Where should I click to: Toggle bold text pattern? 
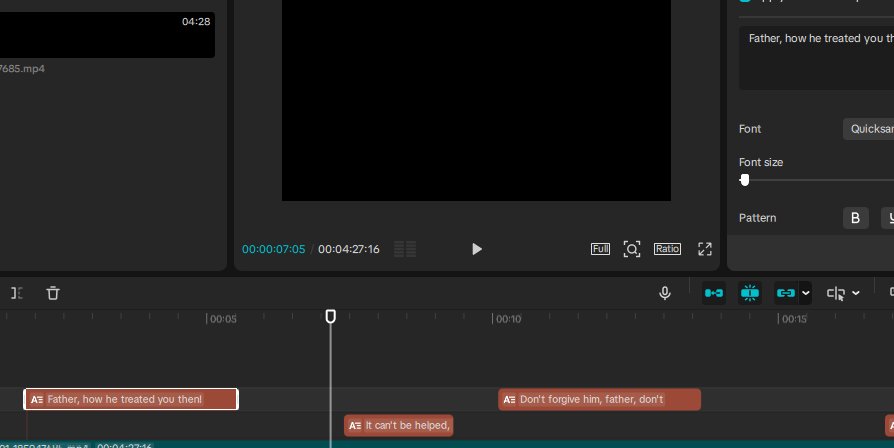pos(855,218)
